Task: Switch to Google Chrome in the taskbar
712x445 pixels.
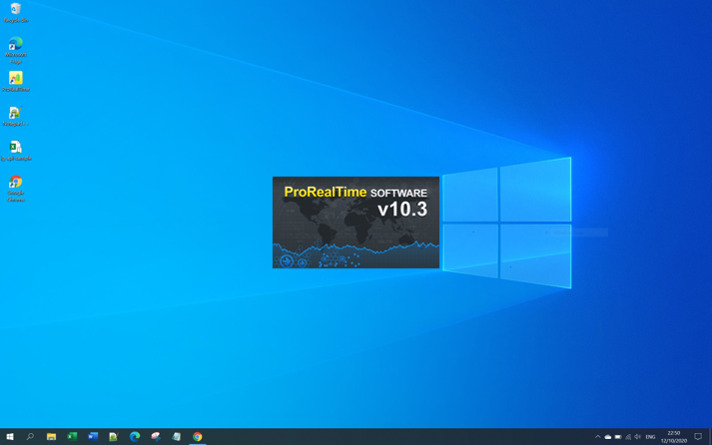Action: click(x=198, y=437)
